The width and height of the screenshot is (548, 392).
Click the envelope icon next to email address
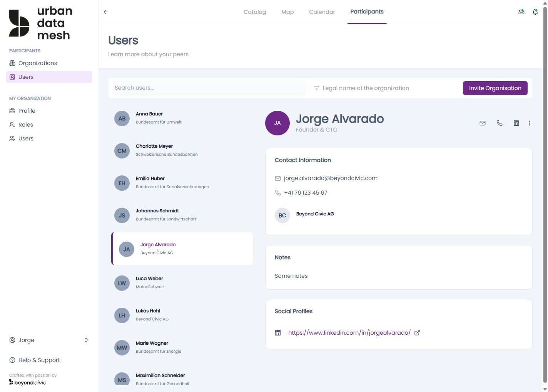[x=278, y=178]
